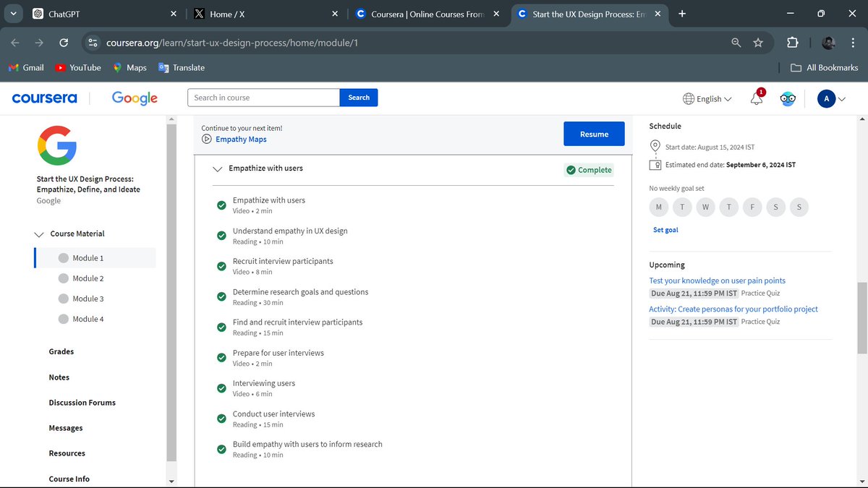Viewport: 868px width, 488px height.
Task: Open Notes in sidebar
Action: point(59,377)
